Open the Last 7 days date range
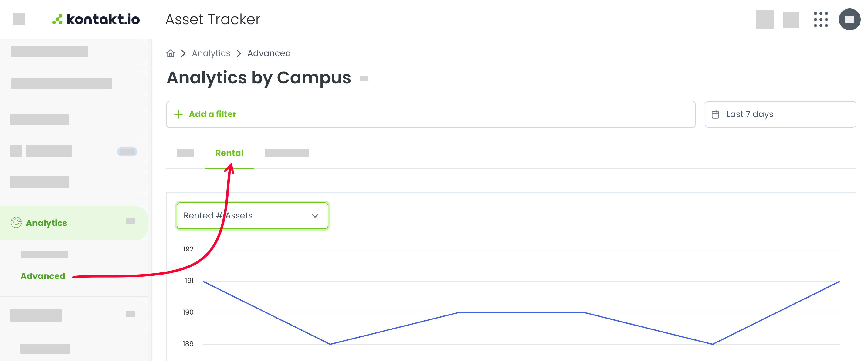 coord(780,114)
